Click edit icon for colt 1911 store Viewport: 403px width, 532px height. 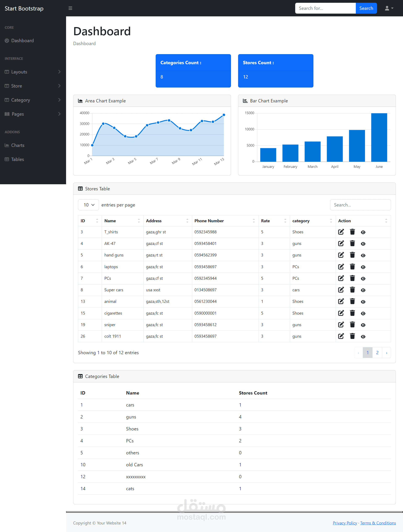click(341, 336)
